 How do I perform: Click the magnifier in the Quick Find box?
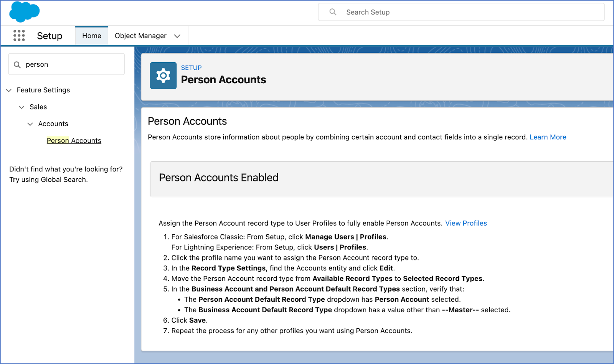coord(17,64)
